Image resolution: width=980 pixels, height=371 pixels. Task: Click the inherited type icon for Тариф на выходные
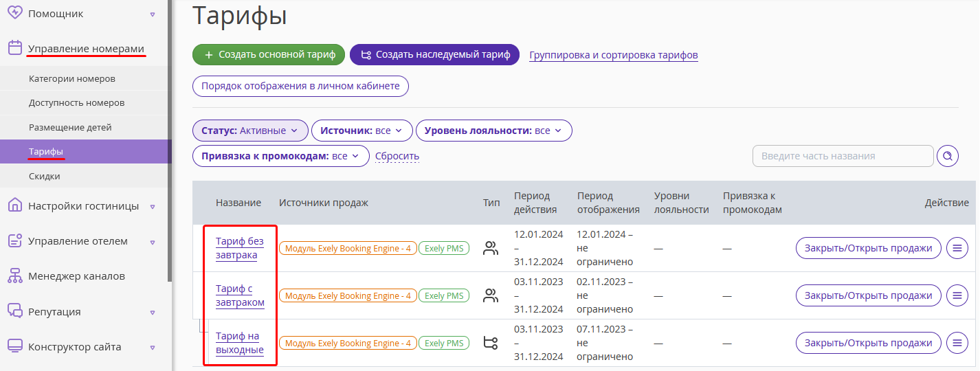click(491, 343)
